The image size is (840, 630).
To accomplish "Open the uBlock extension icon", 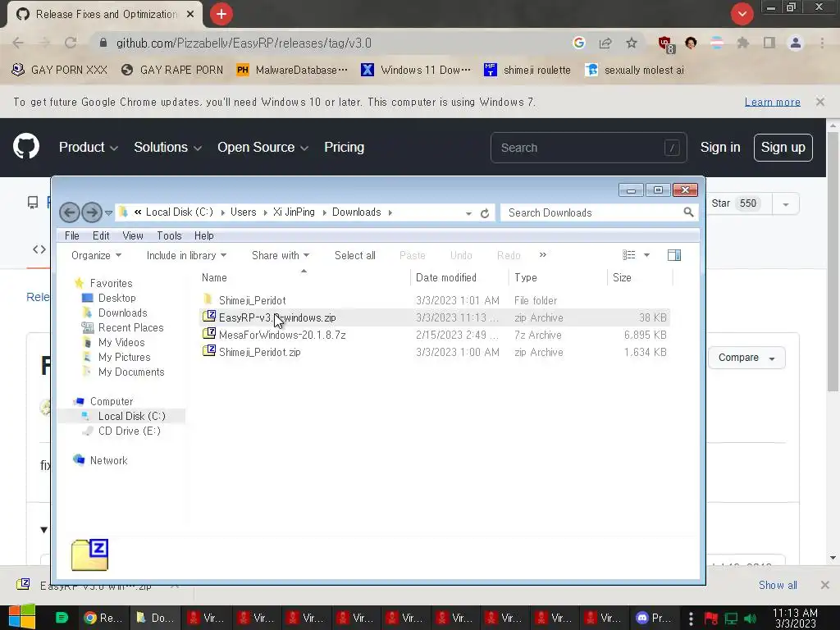I will point(665,43).
